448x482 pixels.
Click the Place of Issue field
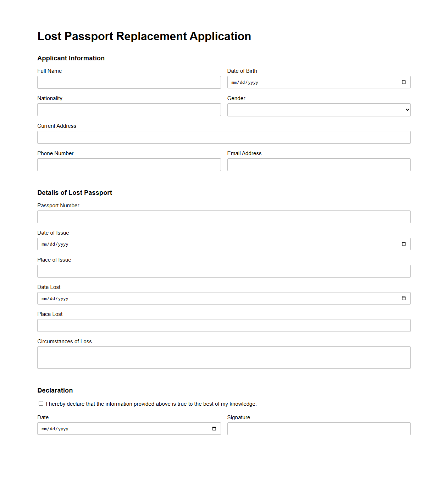tap(224, 271)
